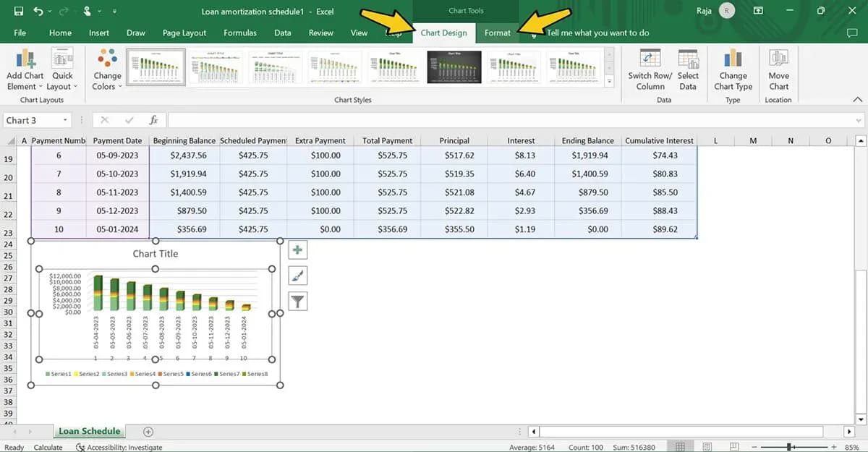
Task: Open the Name Box dropdown arrow
Action: [x=65, y=121]
